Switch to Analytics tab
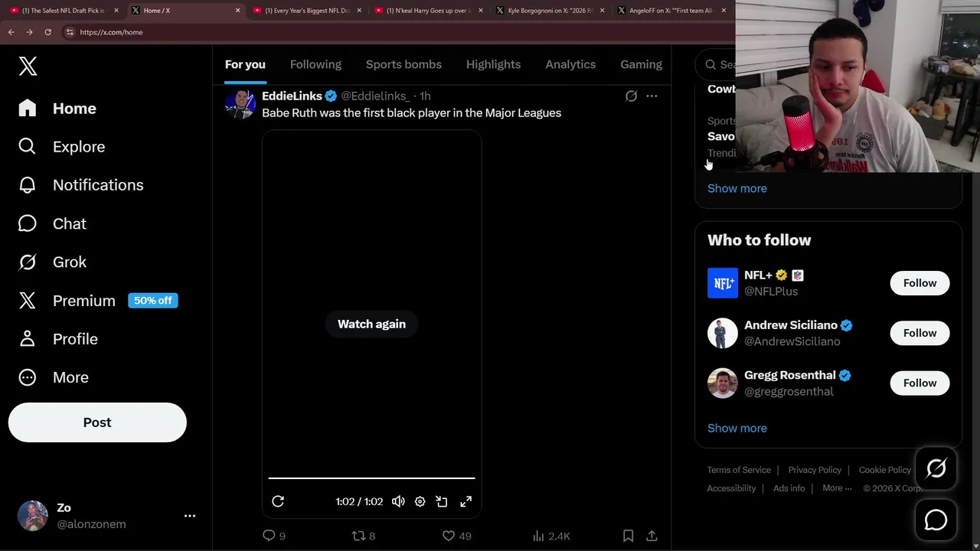The height and width of the screenshot is (551, 980). click(570, 64)
